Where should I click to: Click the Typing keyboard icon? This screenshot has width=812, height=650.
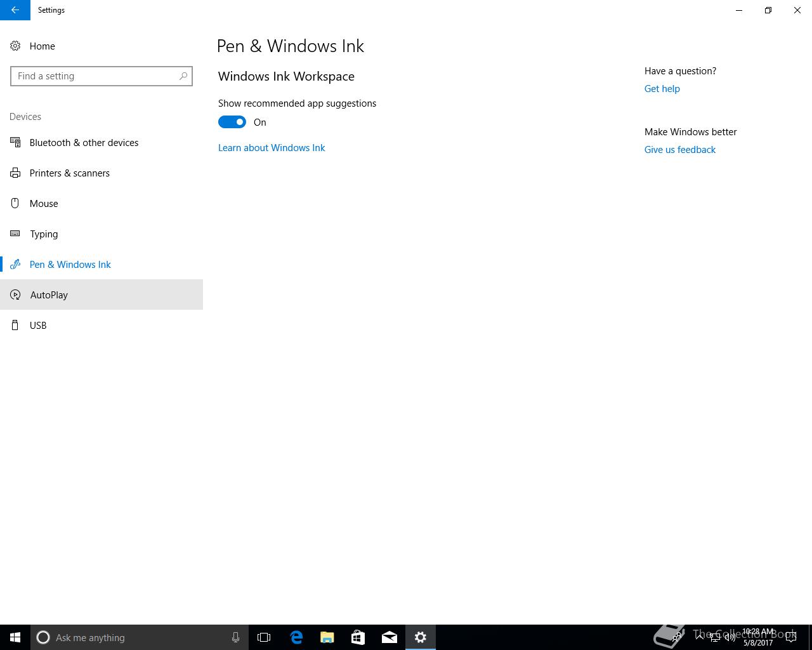[15, 234]
